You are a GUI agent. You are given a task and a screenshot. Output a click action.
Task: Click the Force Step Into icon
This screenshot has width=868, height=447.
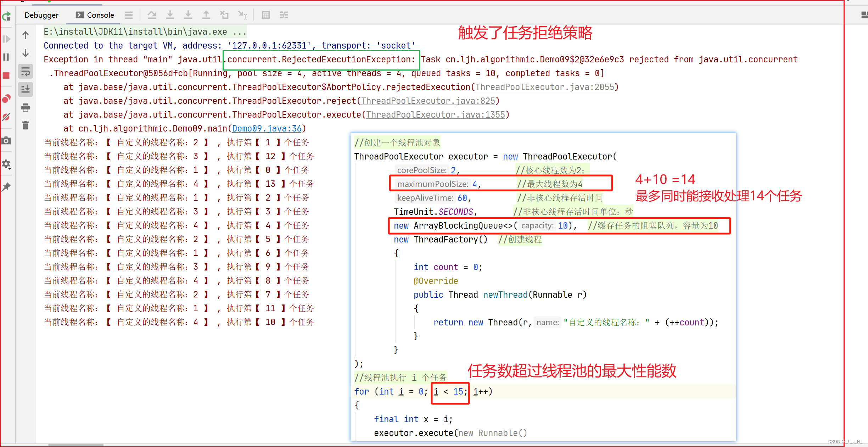pos(188,15)
